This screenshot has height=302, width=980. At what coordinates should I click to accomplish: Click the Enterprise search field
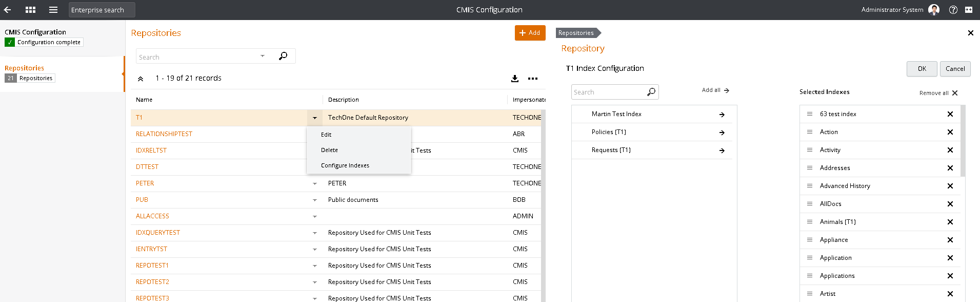(x=102, y=10)
